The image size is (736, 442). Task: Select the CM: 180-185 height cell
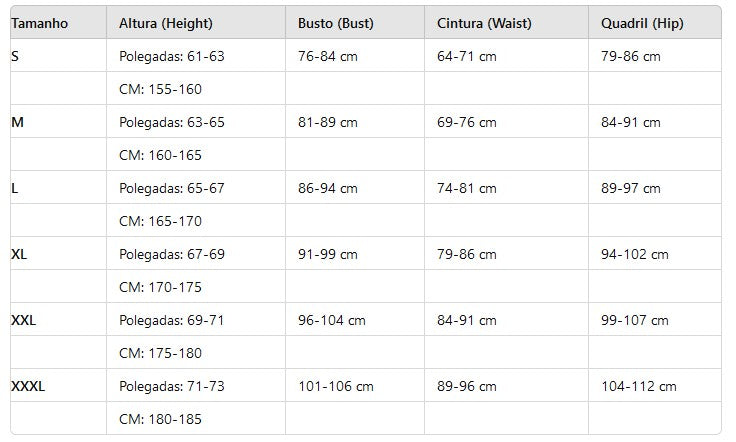[x=161, y=419]
